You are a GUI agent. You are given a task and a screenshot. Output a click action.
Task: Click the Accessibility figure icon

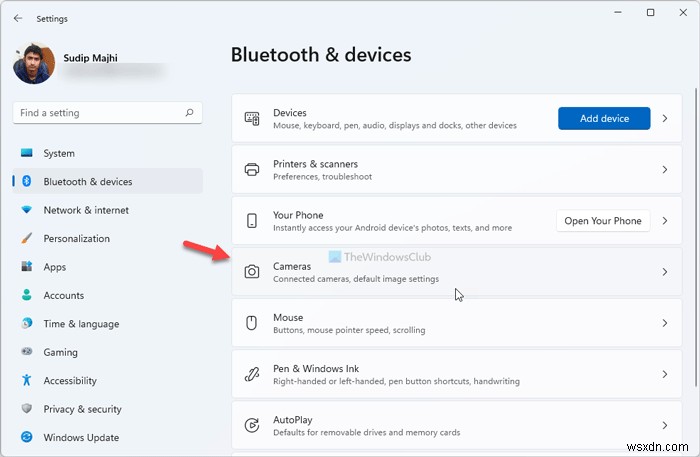click(27, 380)
